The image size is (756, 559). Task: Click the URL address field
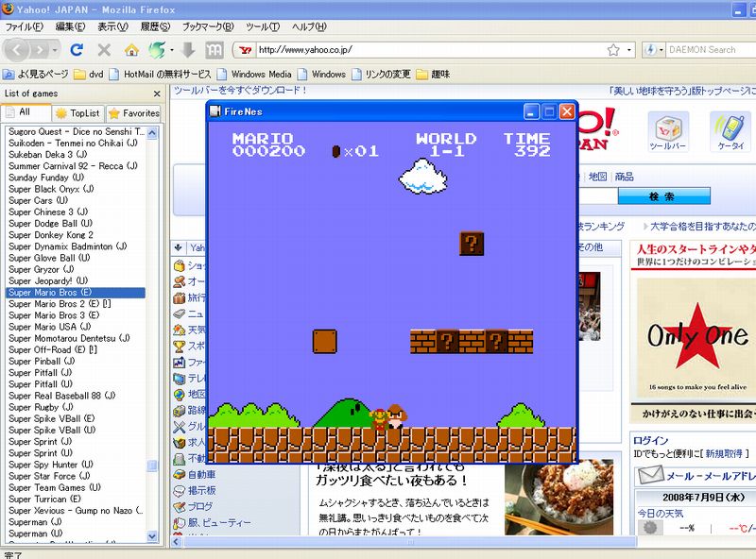point(431,50)
